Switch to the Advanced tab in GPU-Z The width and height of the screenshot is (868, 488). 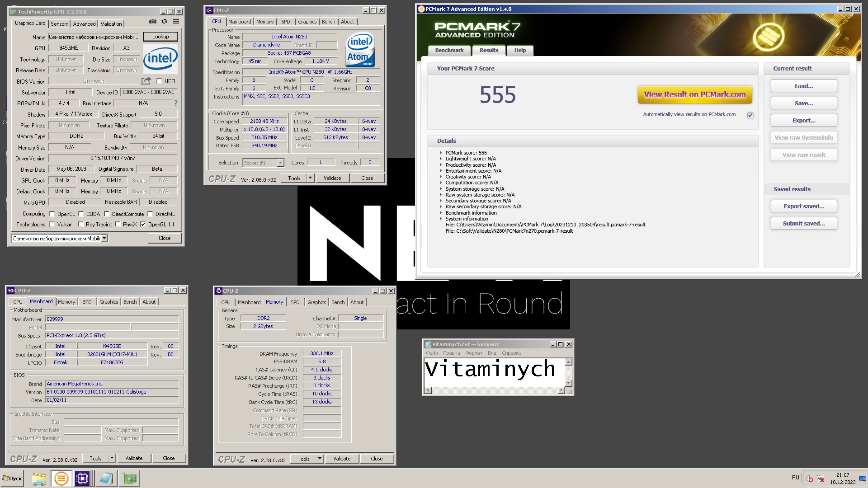pyautogui.click(x=84, y=24)
